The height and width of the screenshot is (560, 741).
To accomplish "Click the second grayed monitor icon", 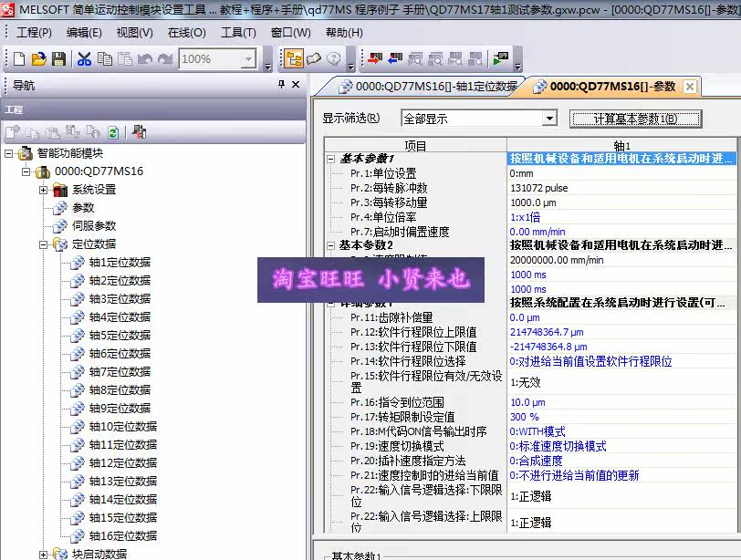I will point(435,59).
